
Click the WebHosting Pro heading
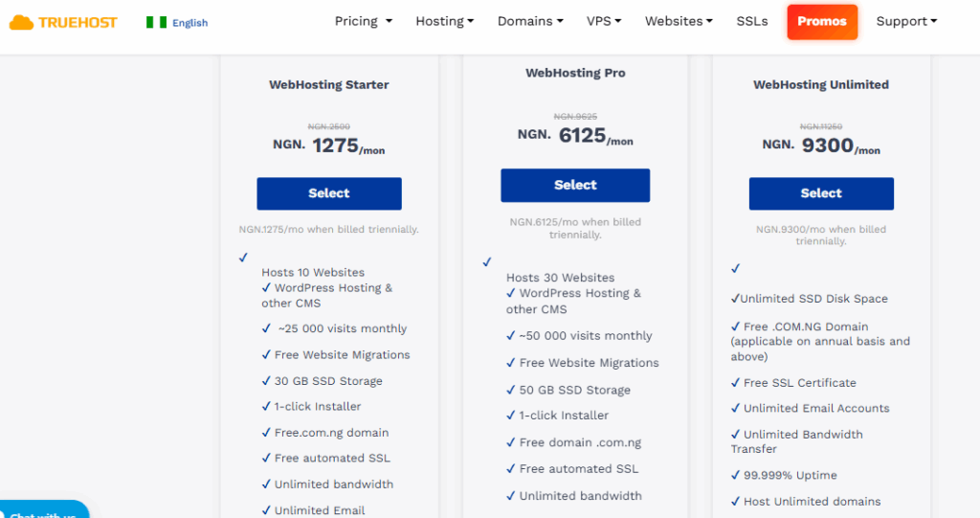(575, 73)
